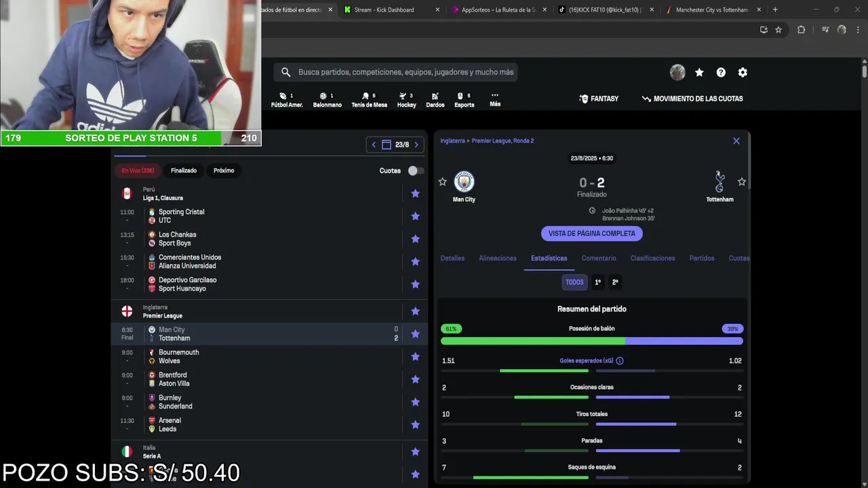This screenshot has width=868, height=488.
Task: Close the match detail panel
Action: pyautogui.click(x=736, y=141)
